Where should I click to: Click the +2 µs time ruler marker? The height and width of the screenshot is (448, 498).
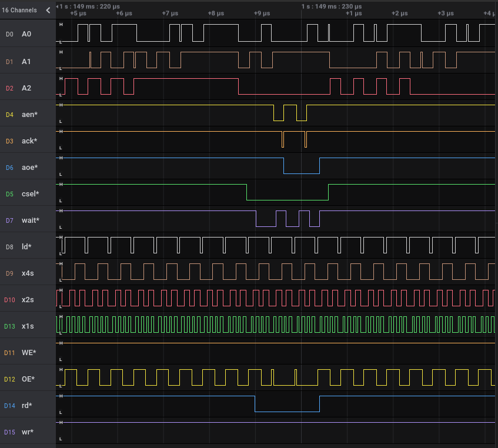click(400, 14)
